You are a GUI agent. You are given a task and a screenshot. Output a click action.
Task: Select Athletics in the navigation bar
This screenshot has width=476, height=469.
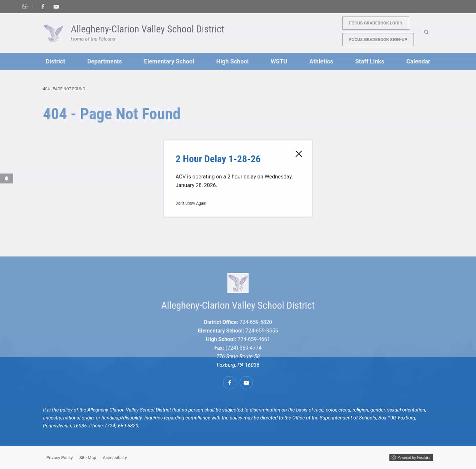(x=321, y=61)
